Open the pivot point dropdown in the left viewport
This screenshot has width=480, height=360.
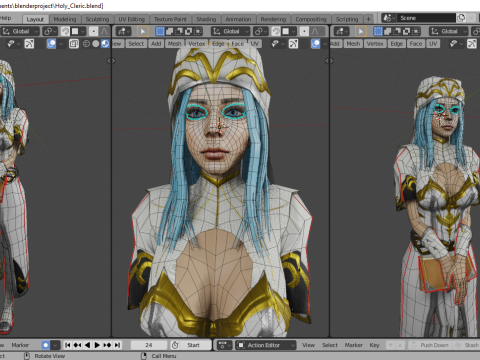point(50,31)
